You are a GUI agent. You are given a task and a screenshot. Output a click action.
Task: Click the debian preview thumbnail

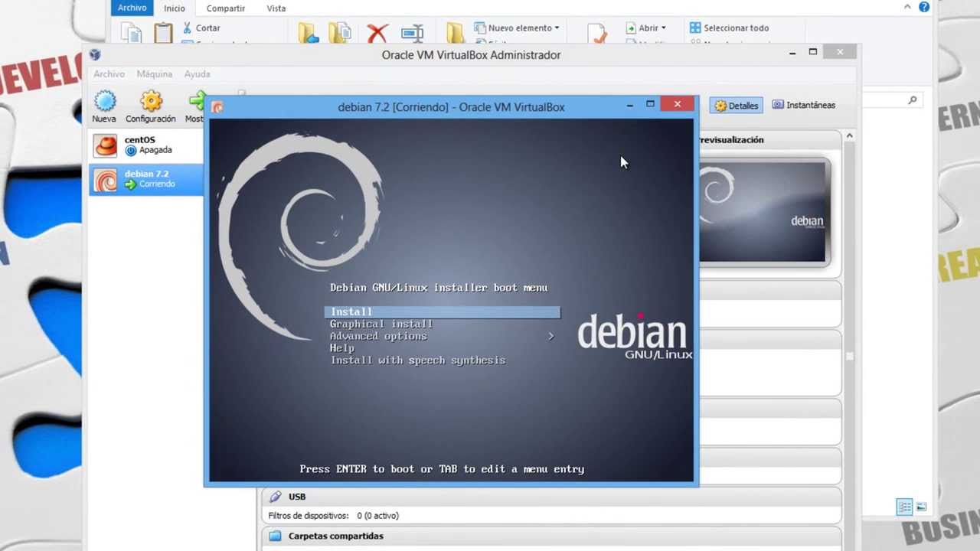pos(763,212)
